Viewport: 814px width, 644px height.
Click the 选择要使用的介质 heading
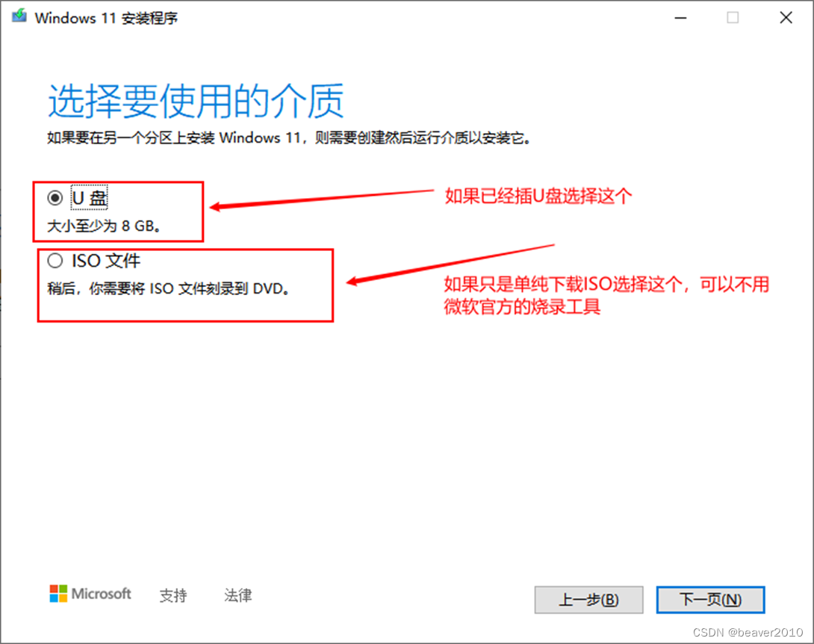[x=196, y=101]
